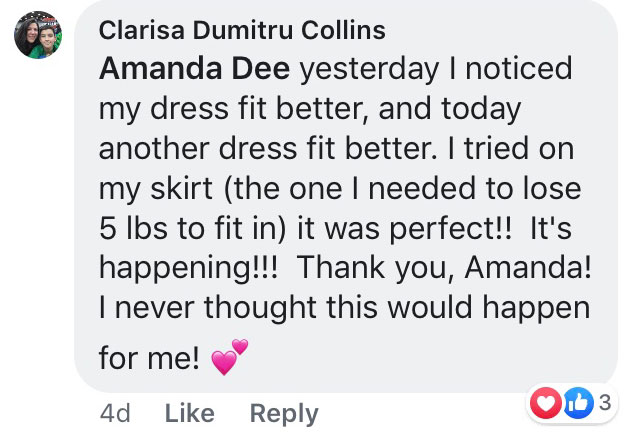Click 'yesterday I noticed' in the comment
The image size is (633, 446).
coord(436,69)
